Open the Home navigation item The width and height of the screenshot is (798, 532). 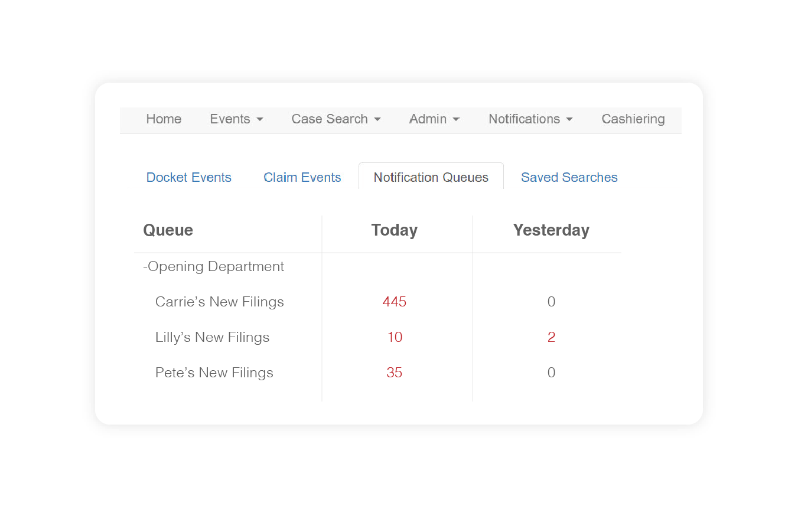click(164, 119)
